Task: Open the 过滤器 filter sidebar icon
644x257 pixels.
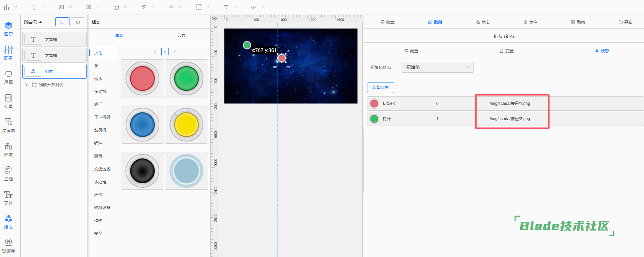Action: pos(8,125)
